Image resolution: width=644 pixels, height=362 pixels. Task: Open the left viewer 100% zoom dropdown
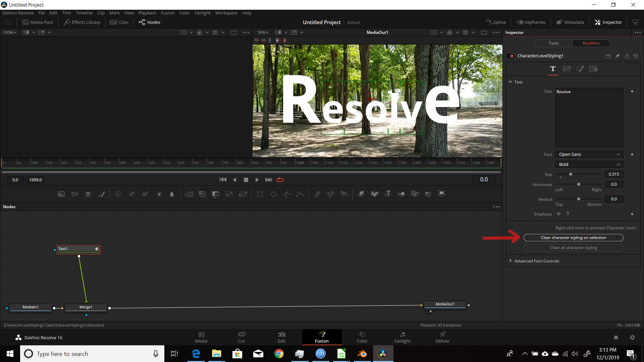10,33
